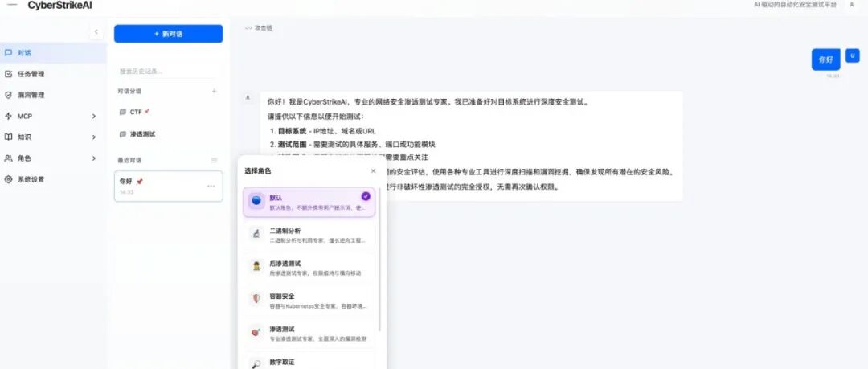Open 系统设置 system settings

[x=53, y=179]
